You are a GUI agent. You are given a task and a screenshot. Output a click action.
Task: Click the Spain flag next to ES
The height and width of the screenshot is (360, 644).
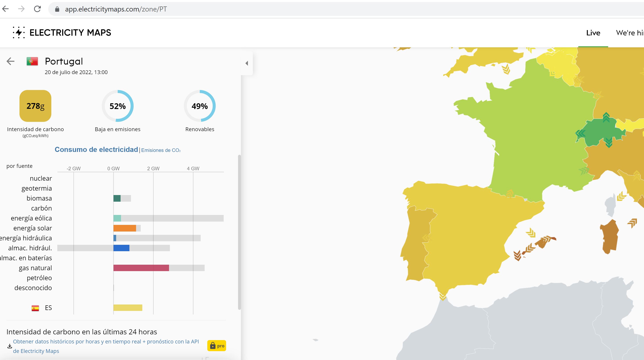(x=35, y=308)
